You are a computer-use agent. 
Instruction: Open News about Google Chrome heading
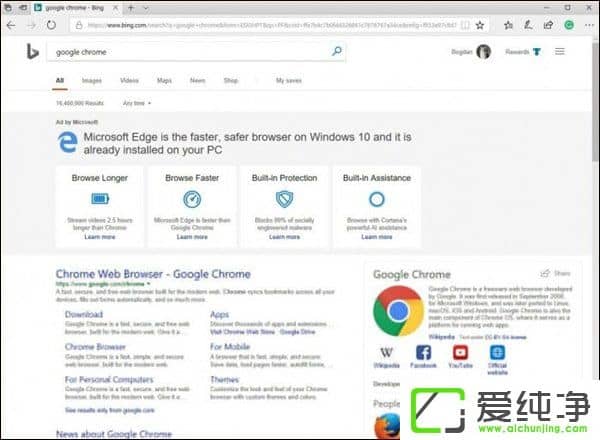coord(114,434)
